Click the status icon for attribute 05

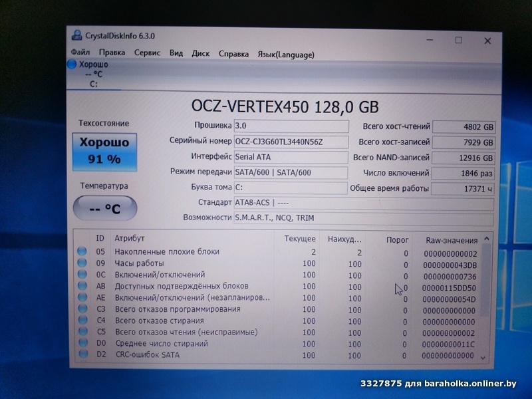coord(82,251)
